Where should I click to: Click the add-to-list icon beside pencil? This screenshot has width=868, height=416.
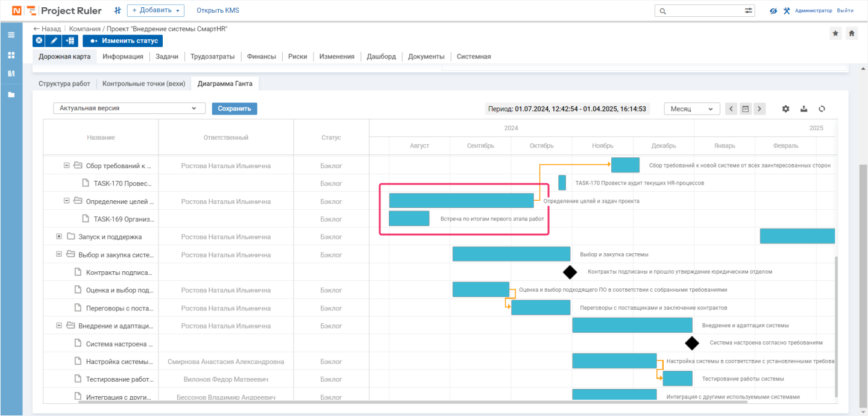(x=70, y=41)
